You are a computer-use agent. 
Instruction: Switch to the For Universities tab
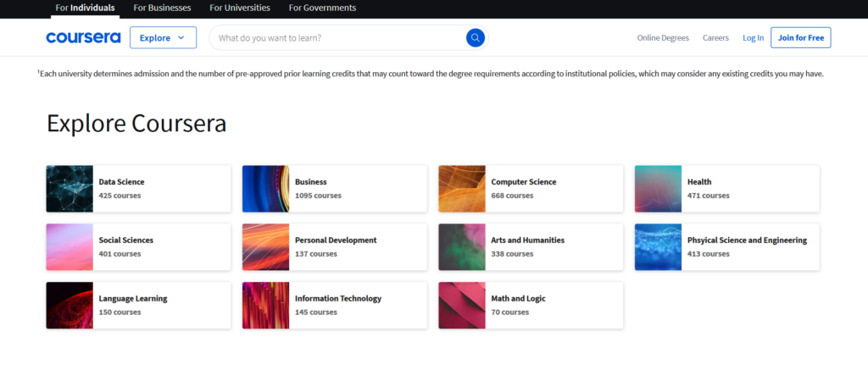(240, 8)
